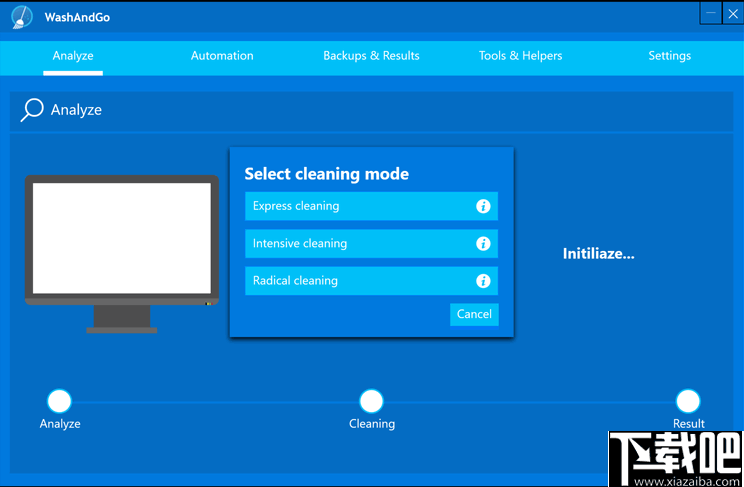Viewport: 744px width, 487px height.
Task: Show info for Radical cleaning
Action: pyautogui.click(x=483, y=281)
